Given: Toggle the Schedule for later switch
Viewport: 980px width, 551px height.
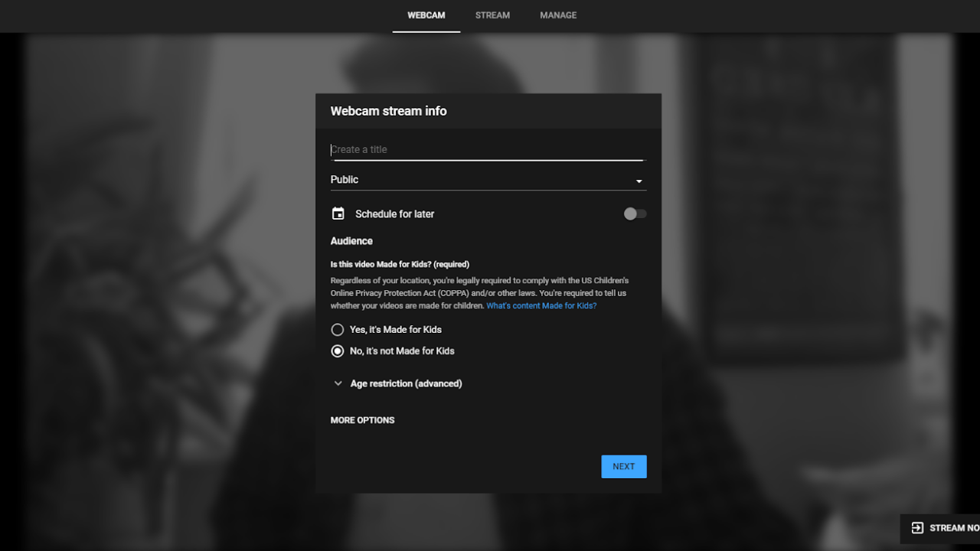Looking at the screenshot, I should [x=635, y=214].
